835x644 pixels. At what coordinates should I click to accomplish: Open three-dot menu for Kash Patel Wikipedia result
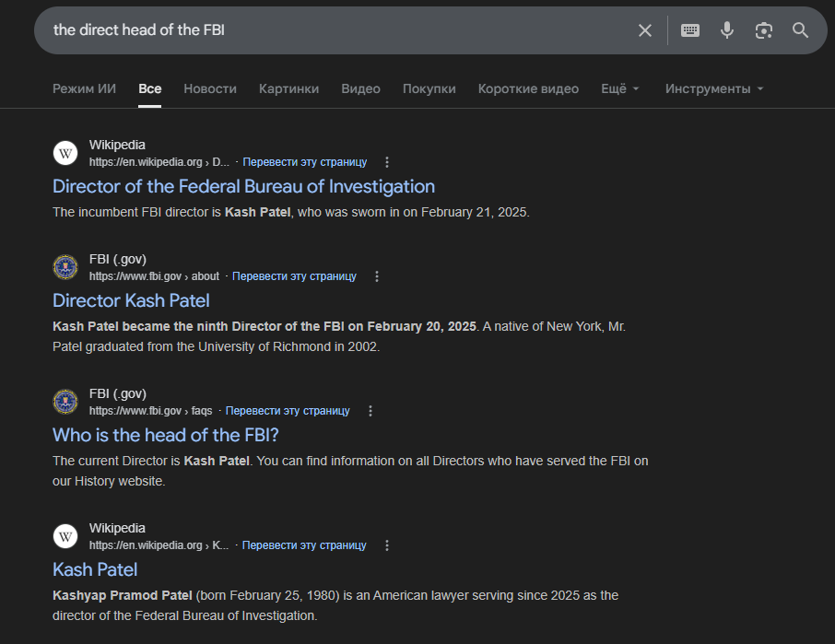pos(387,545)
